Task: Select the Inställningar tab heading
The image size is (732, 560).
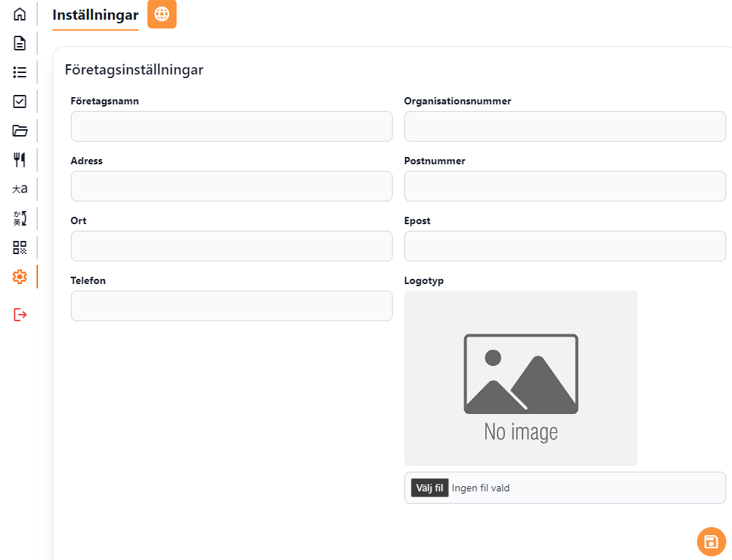Action: click(96, 15)
